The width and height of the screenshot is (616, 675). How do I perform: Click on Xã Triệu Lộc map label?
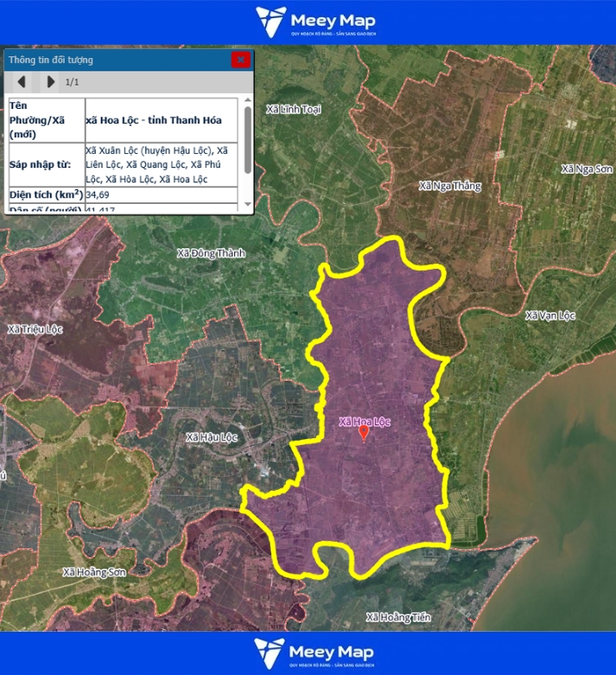point(35,329)
